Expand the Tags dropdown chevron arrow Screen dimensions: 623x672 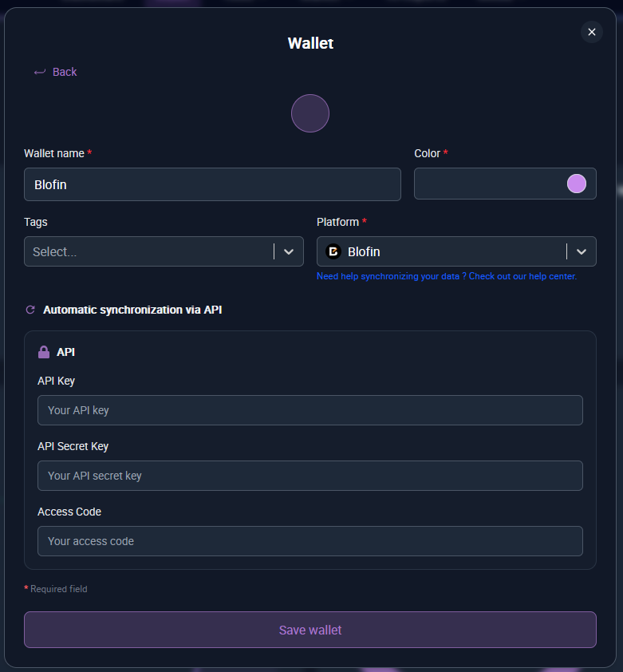pos(289,251)
